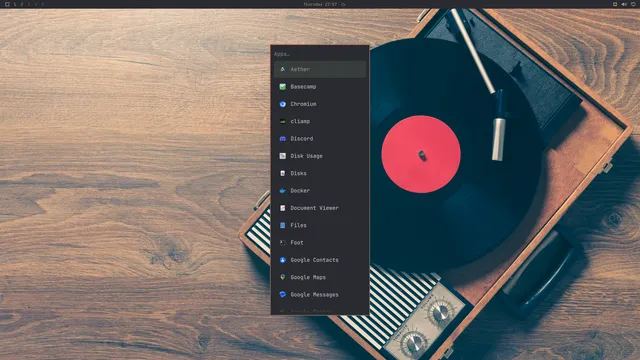
Task: Open Document Viewer entry text
Action: (314, 208)
